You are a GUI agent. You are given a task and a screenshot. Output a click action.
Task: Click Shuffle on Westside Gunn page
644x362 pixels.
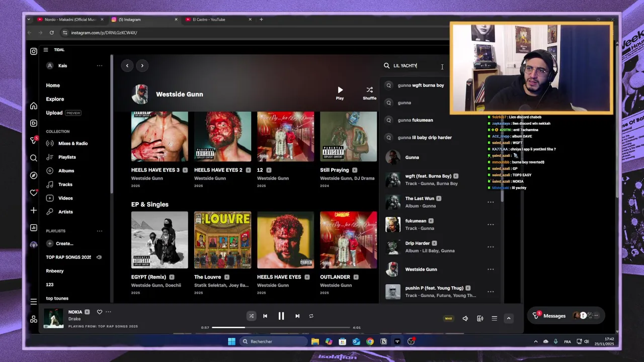(369, 93)
